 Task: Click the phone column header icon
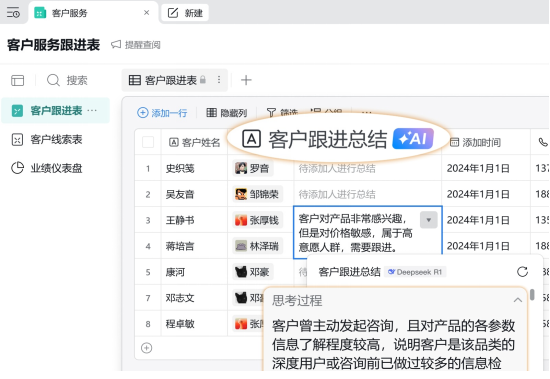click(543, 142)
